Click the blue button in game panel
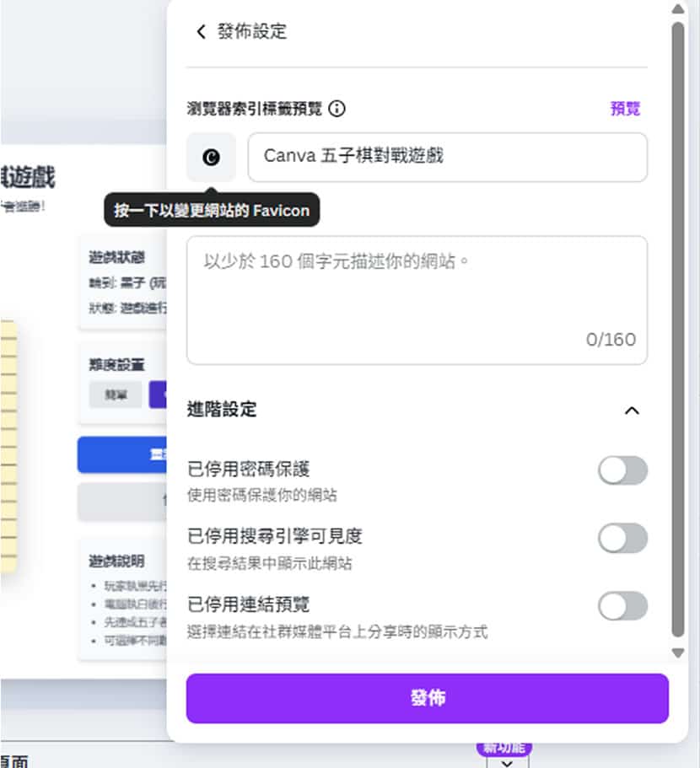 tap(122, 455)
